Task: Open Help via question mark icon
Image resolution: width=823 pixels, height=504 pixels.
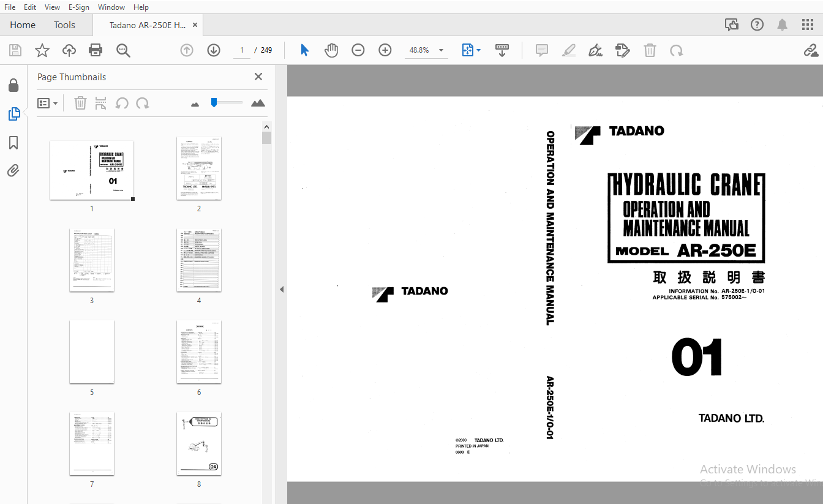Action: click(x=757, y=24)
